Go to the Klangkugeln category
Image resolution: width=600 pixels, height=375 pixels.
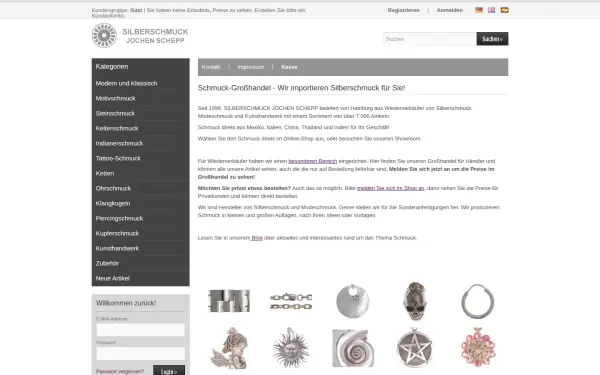113,203
